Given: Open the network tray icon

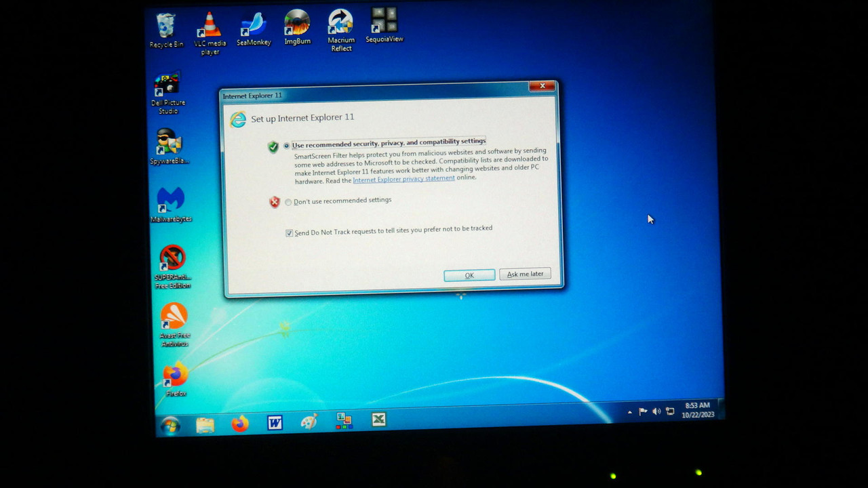Looking at the screenshot, I should tap(670, 411).
